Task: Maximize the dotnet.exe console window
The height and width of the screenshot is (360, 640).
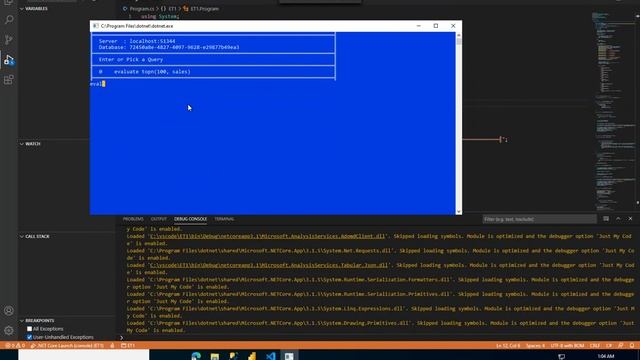Action: [436, 26]
